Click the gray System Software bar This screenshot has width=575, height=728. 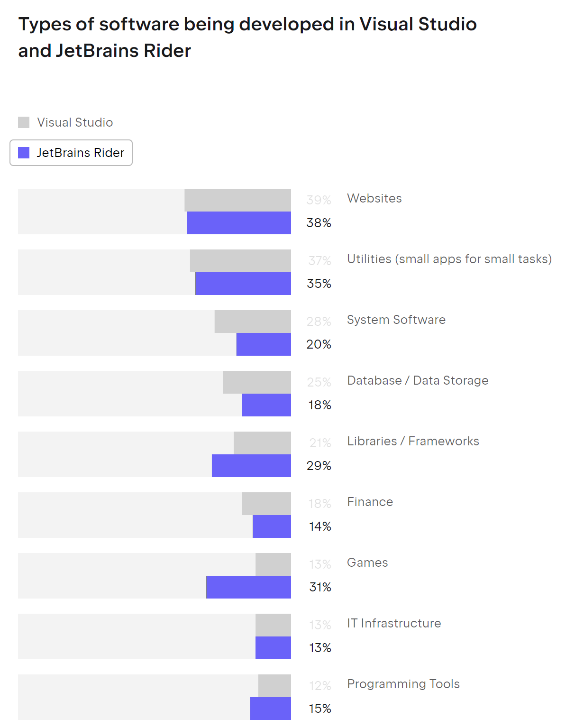click(253, 322)
